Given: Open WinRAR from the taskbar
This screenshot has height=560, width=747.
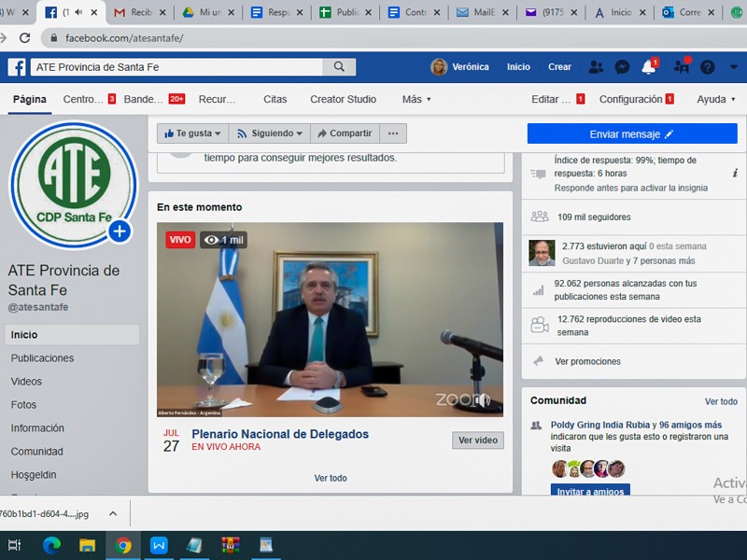Looking at the screenshot, I should (x=230, y=545).
